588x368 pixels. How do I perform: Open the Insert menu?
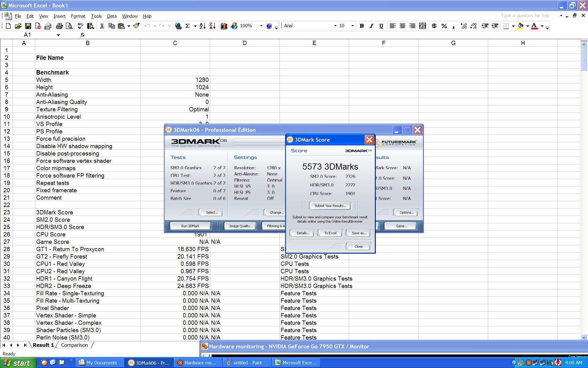click(x=59, y=16)
